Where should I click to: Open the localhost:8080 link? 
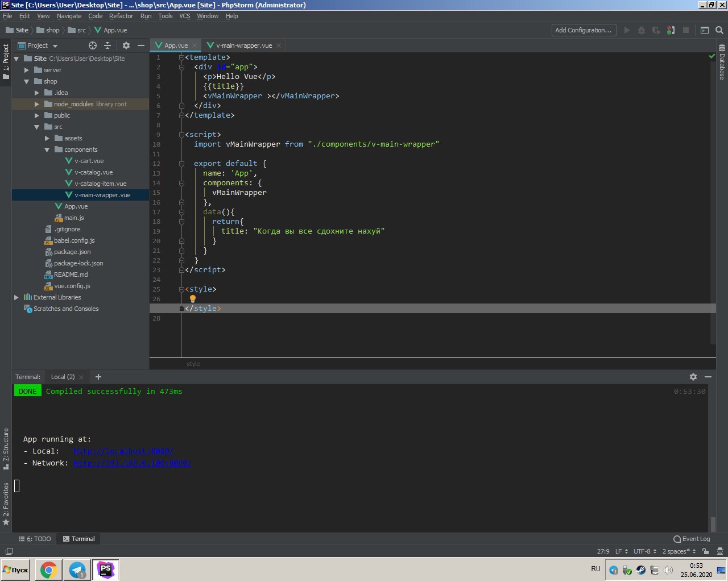[123, 451]
